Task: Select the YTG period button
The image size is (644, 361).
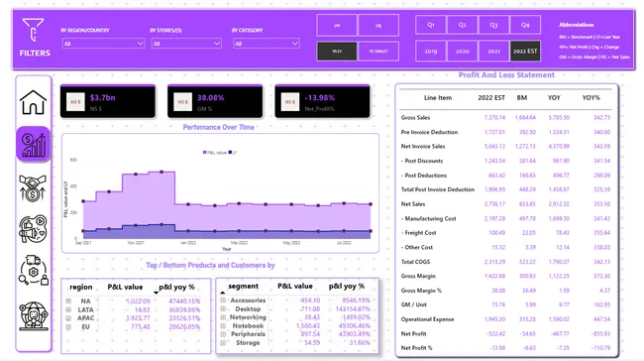Action: pos(378,25)
